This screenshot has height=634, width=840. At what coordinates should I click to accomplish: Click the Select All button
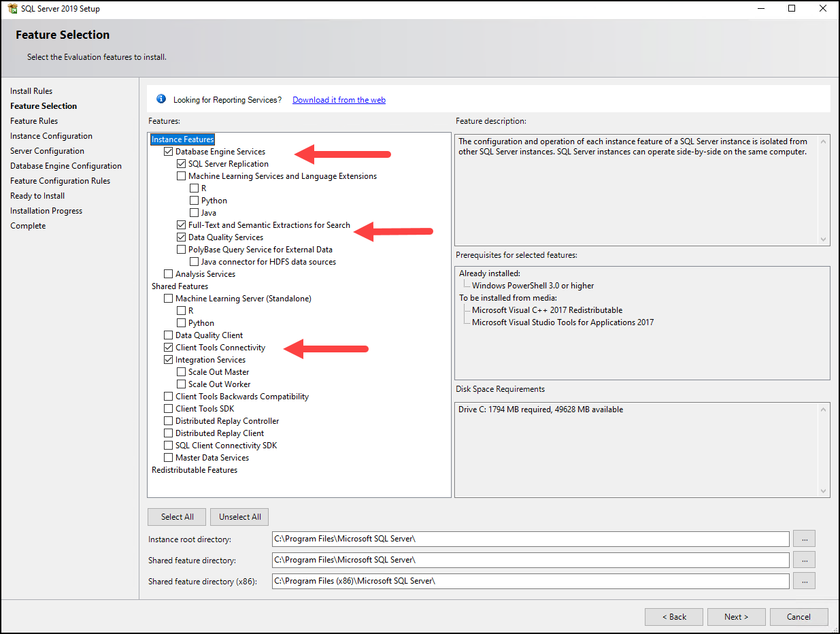pyautogui.click(x=177, y=517)
